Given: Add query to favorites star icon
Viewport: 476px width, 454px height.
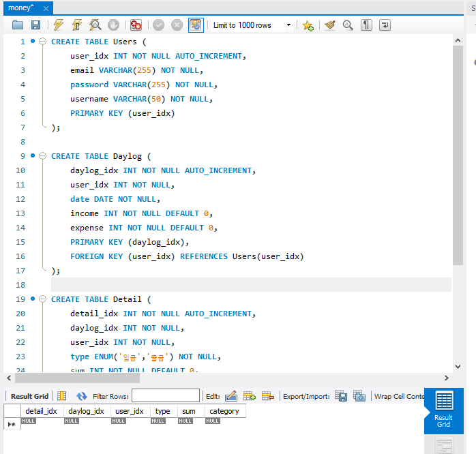Looking at the screenshot, I should 308,25.
